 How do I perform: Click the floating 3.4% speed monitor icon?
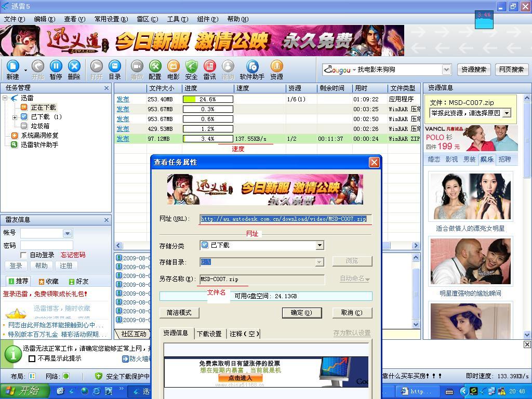pyautogui.click(x=484, y=20)
